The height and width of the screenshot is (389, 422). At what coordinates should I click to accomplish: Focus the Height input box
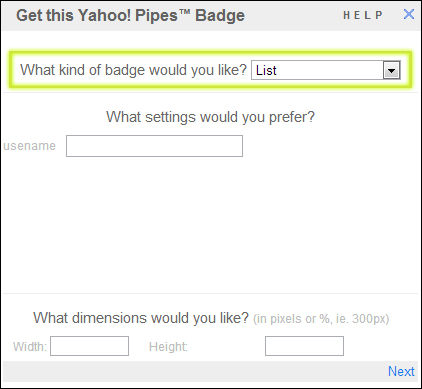pos(304,346)
